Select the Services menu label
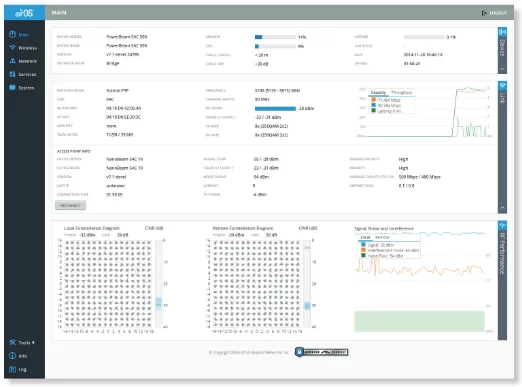This screenshot has height=387, width=522. (x=27, y=74)
